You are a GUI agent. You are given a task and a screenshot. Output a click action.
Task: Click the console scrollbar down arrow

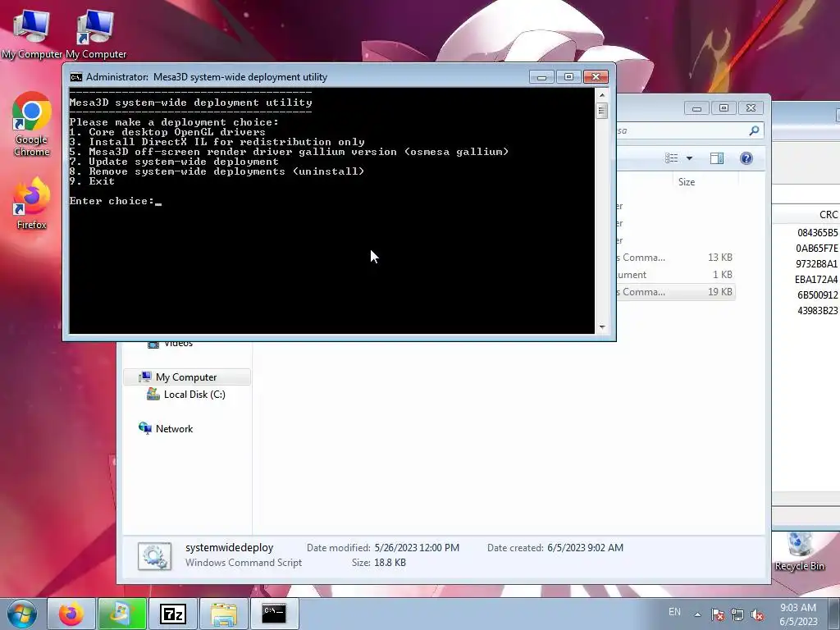(x=602, y=326)
